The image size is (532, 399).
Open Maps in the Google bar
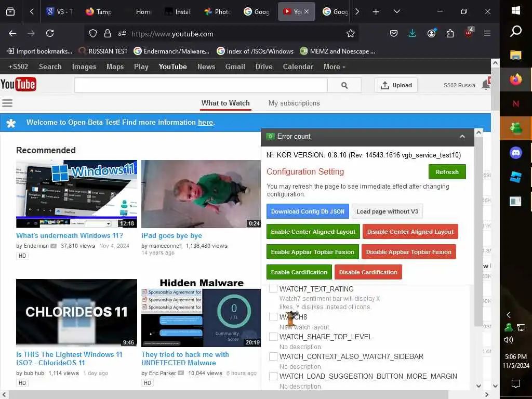(115, 67)
